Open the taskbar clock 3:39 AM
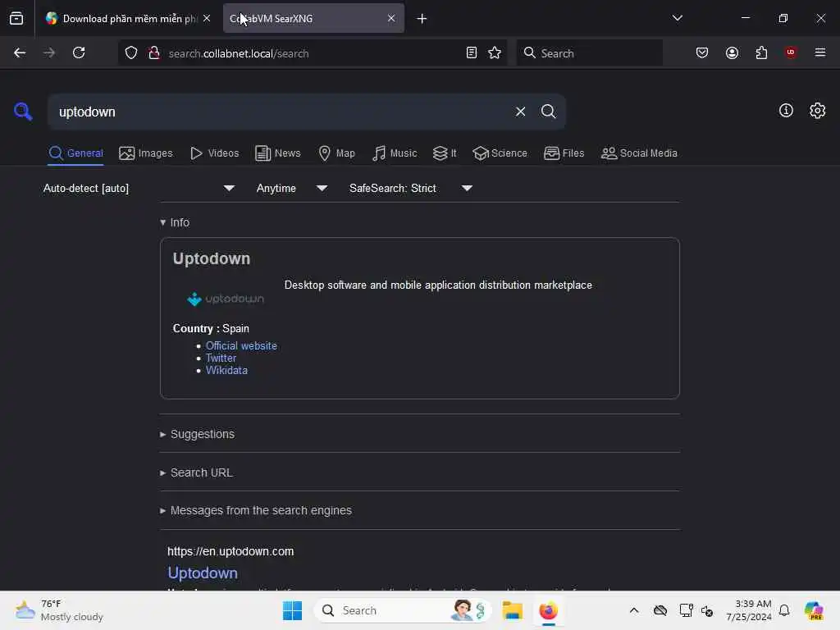 click(749, 610)
